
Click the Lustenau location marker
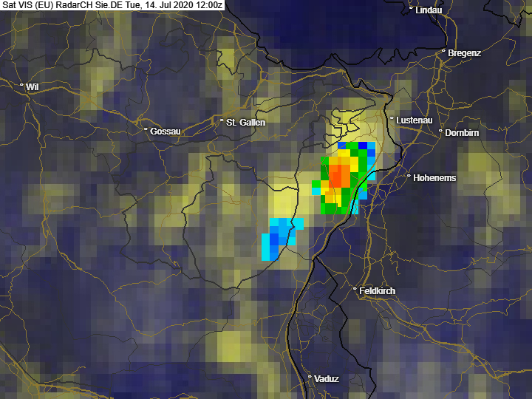click(392, 118)
